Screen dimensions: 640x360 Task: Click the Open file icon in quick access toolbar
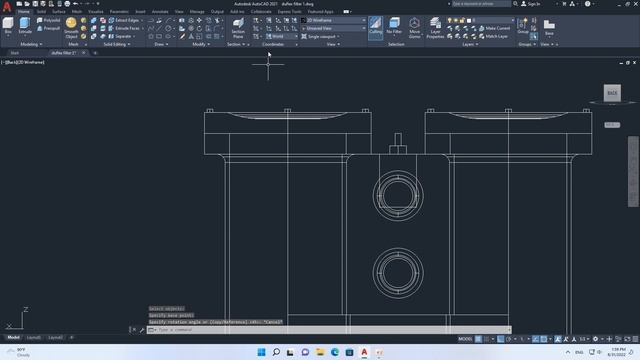tap(27, 4)
